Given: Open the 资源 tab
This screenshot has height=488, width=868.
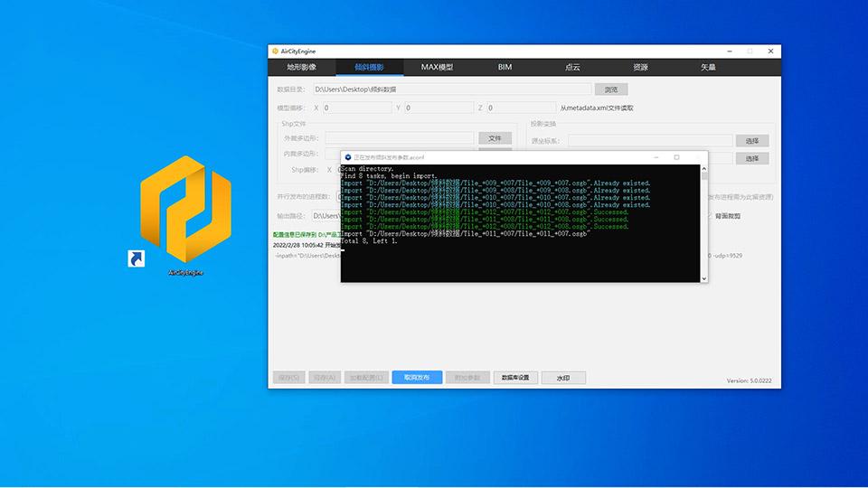Looking at the screenshot, I should click(x=640, y=67).
